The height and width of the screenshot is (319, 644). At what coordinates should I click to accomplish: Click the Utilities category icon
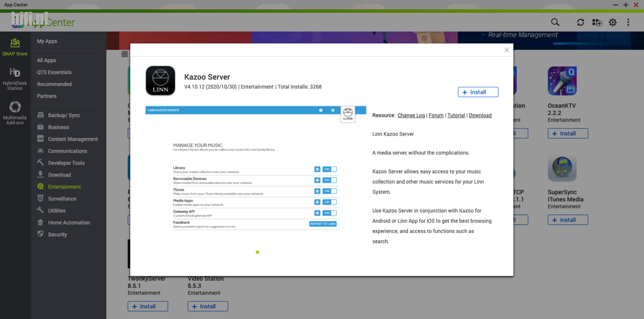click(41, 210)
